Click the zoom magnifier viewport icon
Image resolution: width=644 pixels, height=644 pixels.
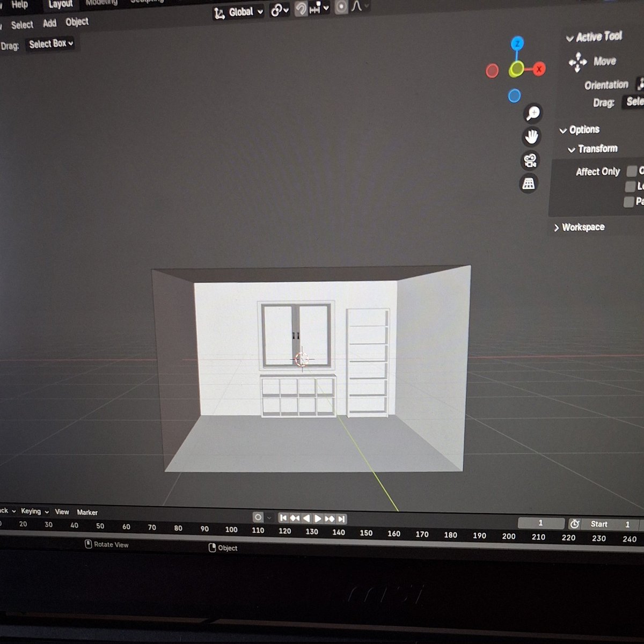(532, 113)
